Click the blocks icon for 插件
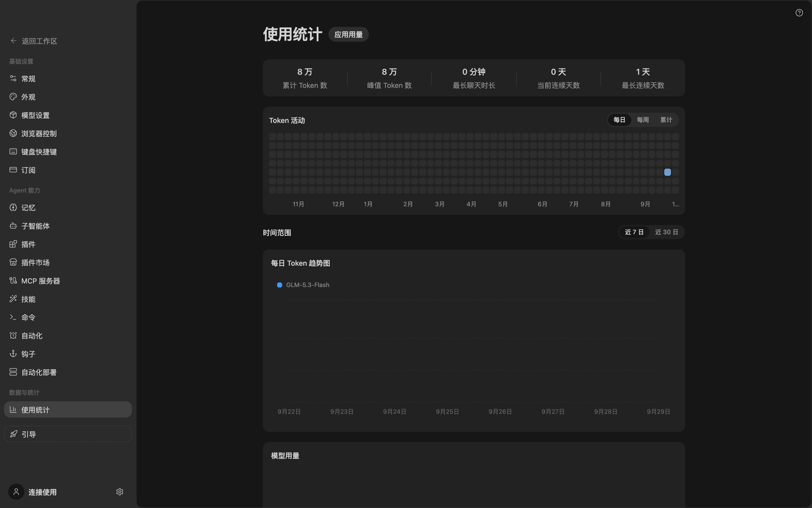The height and width of the screenshot is (508, 812). [13, 244]
